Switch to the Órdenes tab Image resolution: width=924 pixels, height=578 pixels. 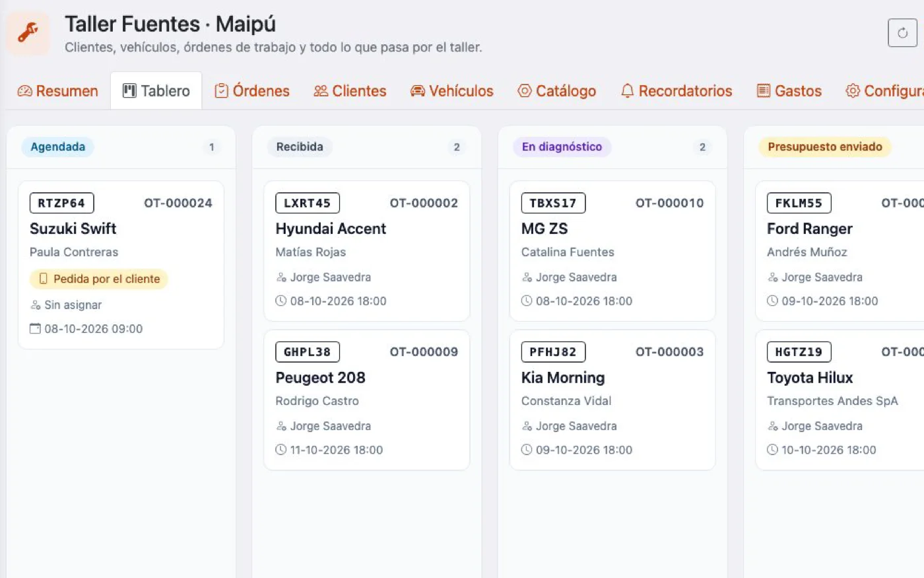(x=252, y=90)
